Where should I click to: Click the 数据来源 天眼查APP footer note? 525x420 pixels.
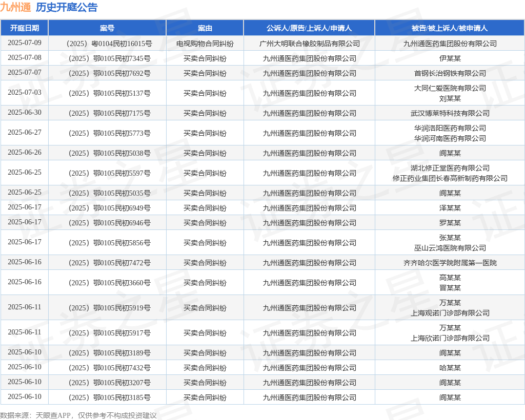[x=78, y=415]
